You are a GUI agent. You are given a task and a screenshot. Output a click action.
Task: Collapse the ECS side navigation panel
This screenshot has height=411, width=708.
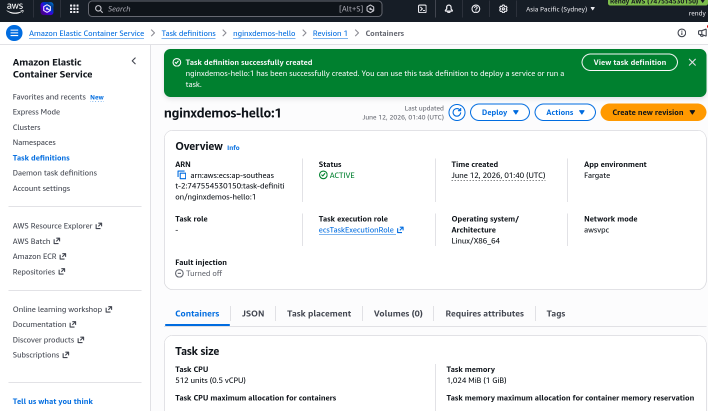134,61
